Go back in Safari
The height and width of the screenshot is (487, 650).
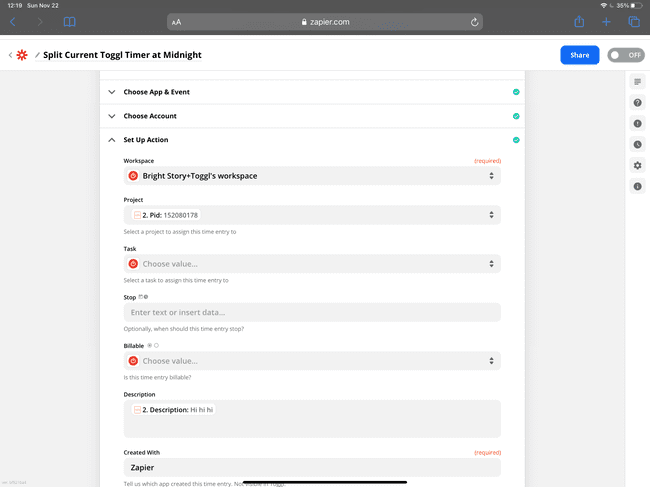click(x=13, y=22)
